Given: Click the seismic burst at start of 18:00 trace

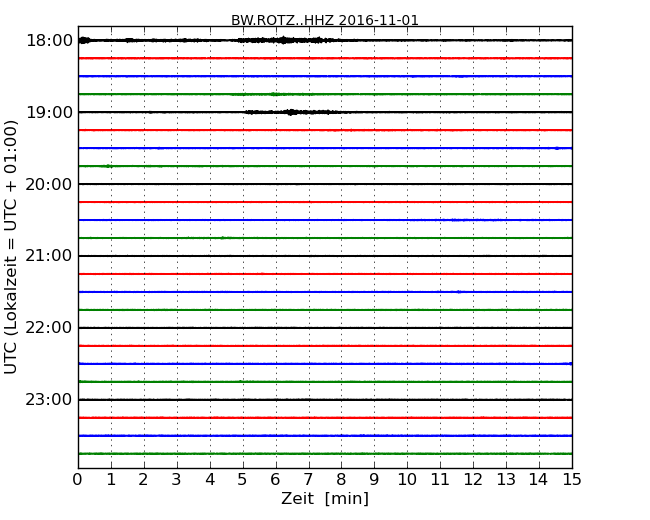Looking at the screenshot, I should [84, 40].
